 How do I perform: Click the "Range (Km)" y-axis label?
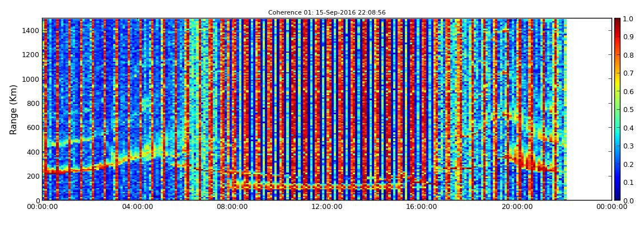pyautogui.click(x=13, y=110)
